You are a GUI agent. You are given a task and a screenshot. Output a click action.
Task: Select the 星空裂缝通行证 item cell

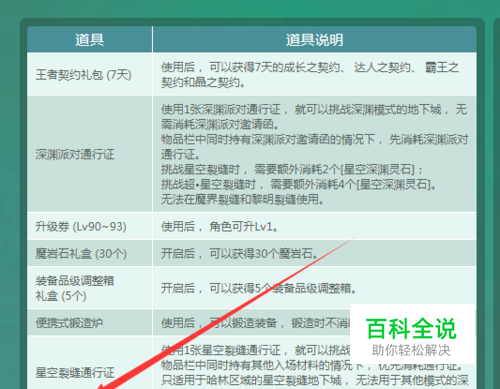tap(90, 363)
